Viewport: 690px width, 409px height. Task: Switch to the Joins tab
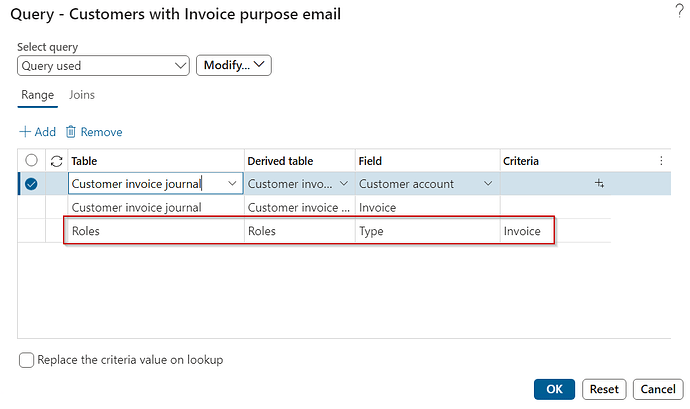[x=82, y=95]
